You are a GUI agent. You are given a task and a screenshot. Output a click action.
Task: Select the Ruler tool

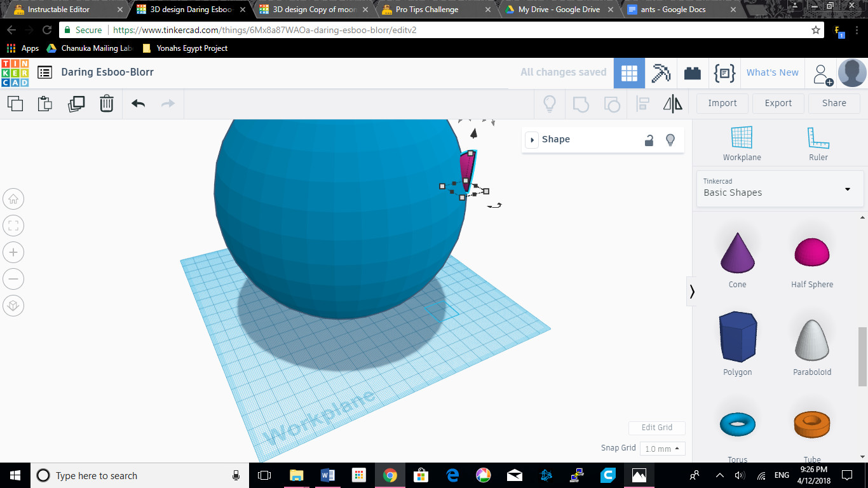tap(818, 144)
